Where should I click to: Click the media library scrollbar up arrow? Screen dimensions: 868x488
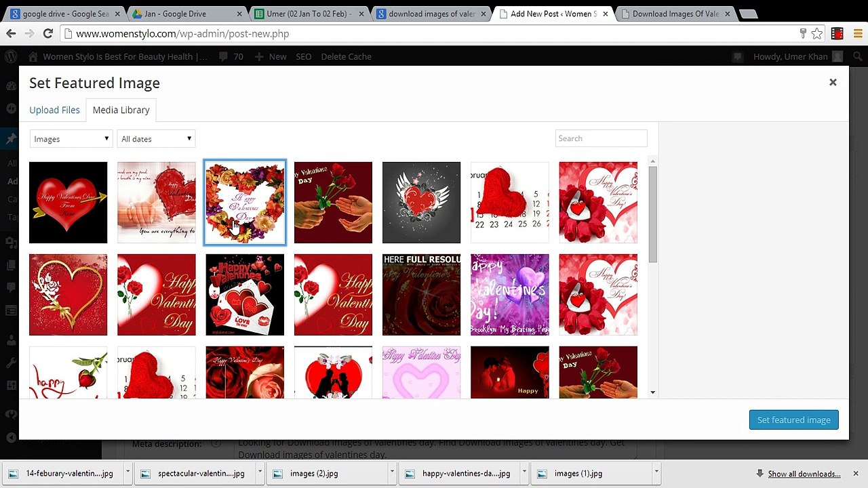[652, 161]
